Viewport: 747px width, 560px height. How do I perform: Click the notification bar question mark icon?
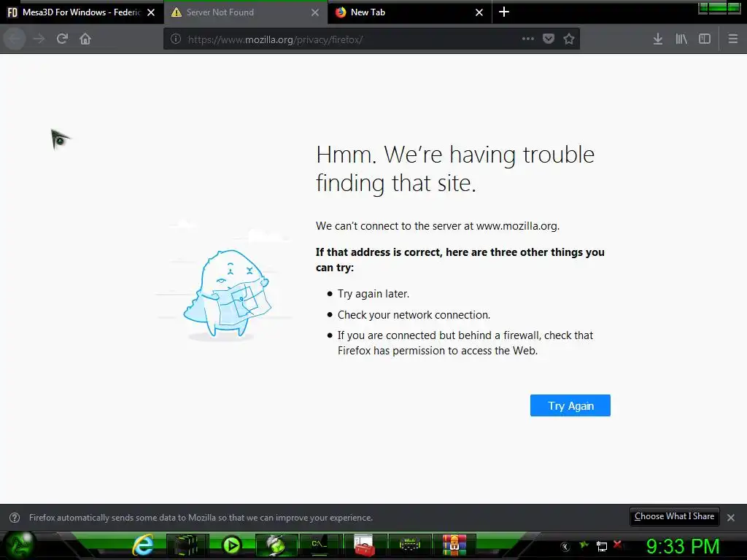15,518
